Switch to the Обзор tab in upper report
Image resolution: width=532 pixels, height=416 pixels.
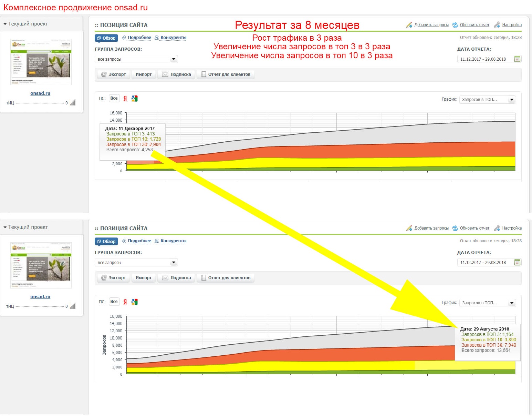pyautogui.click(x=106, y=38)
